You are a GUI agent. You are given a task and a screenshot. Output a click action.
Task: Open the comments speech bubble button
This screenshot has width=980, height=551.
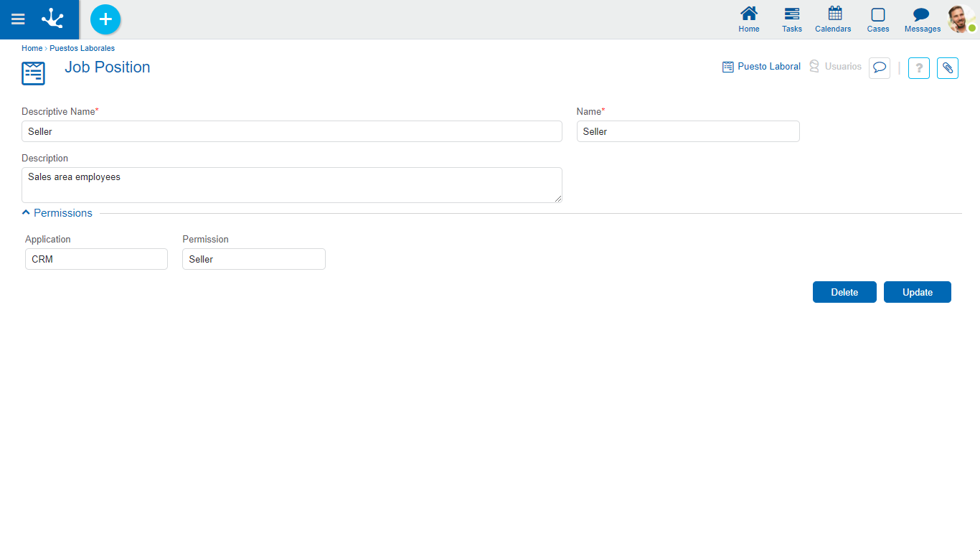880,68
